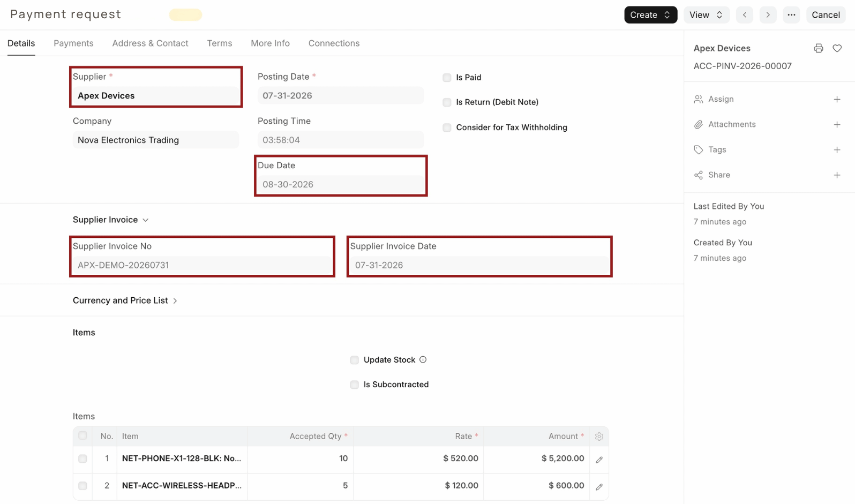Click the Assign people icon
855x504 pixels.
point(698,99)
